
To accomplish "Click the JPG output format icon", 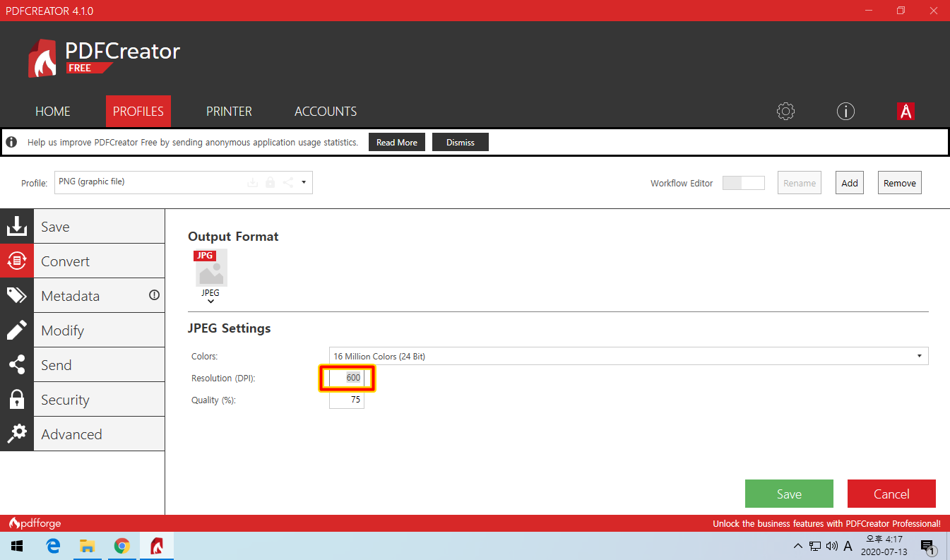I will click(210, 268).
